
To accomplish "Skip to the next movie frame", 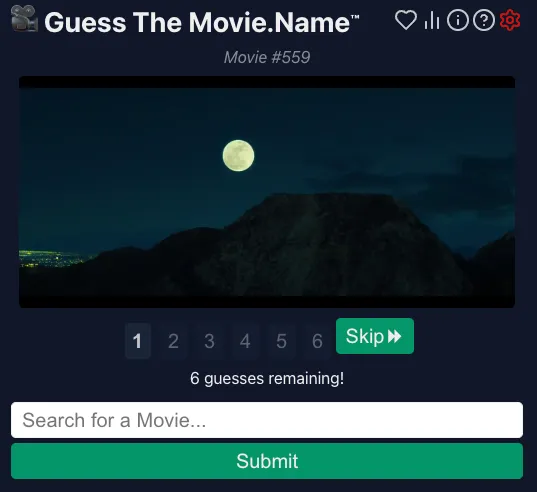I will coord(375,336).
